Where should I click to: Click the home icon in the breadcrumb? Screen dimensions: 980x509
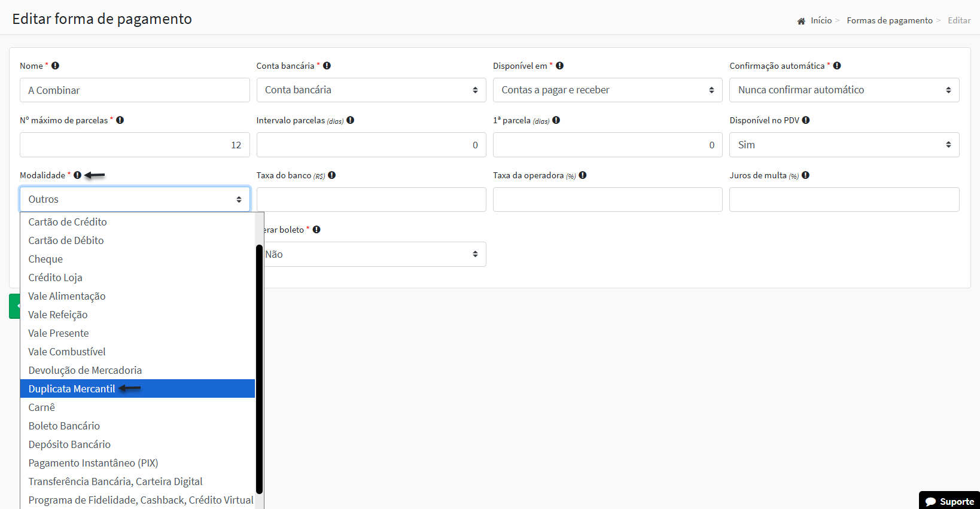point(801,21)
